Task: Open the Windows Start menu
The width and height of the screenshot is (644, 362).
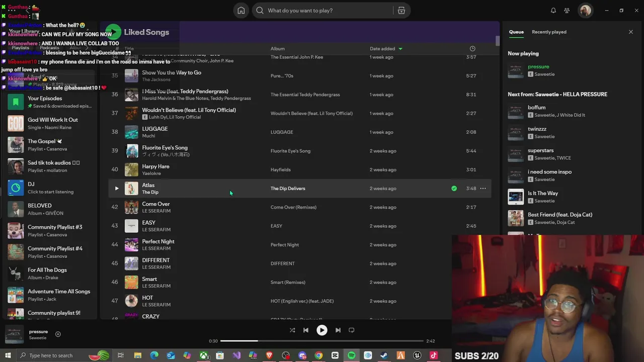Action: [x=8, y=355]
